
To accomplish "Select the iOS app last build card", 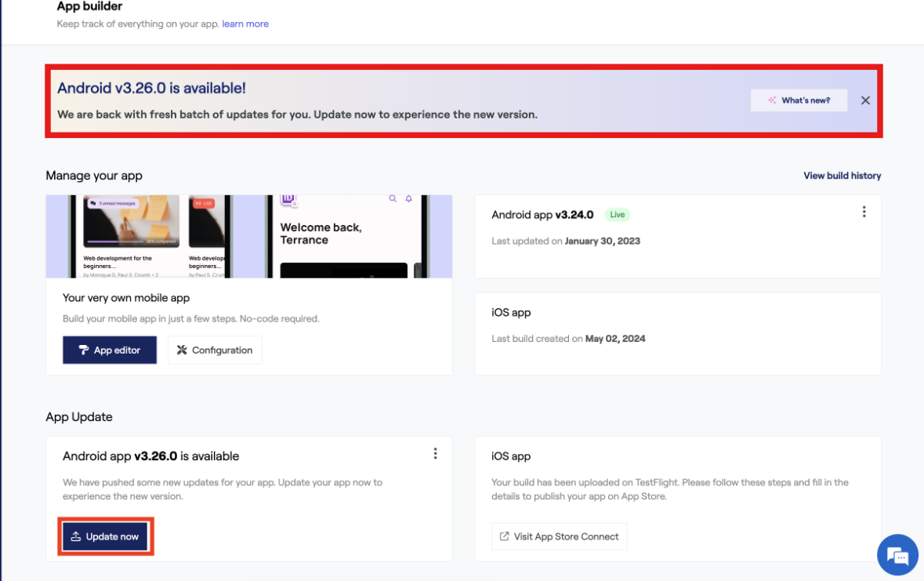I will [x=678, y=333].
